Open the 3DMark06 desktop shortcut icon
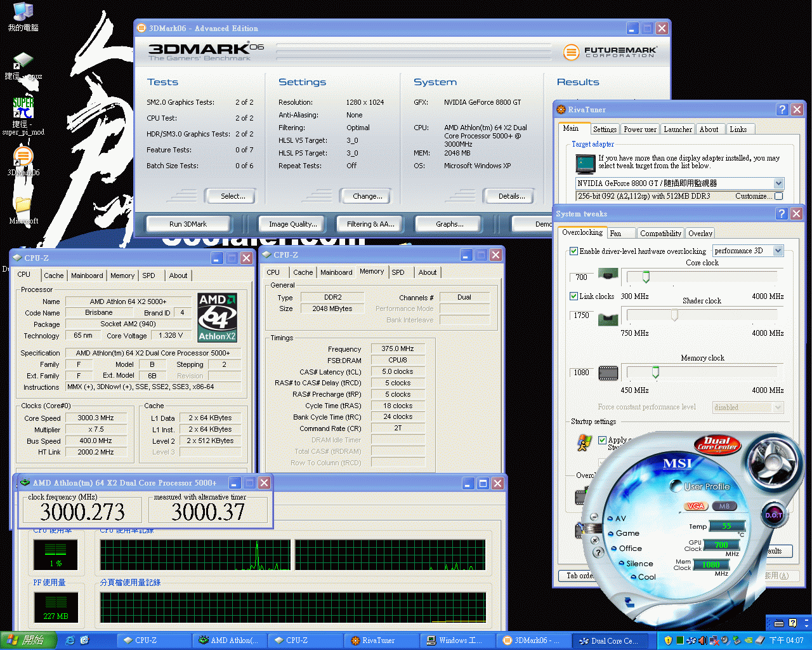 pyautogui.click(x=23, y=157)
